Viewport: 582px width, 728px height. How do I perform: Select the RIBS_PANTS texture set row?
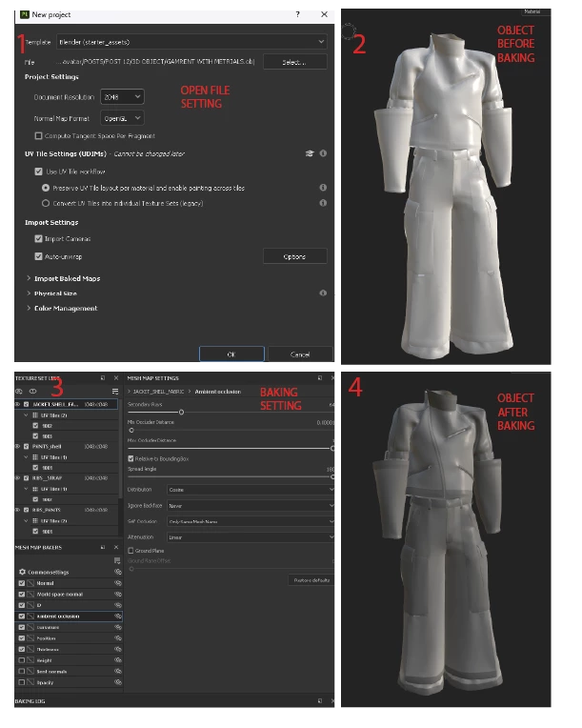click(x=67, y=510)
